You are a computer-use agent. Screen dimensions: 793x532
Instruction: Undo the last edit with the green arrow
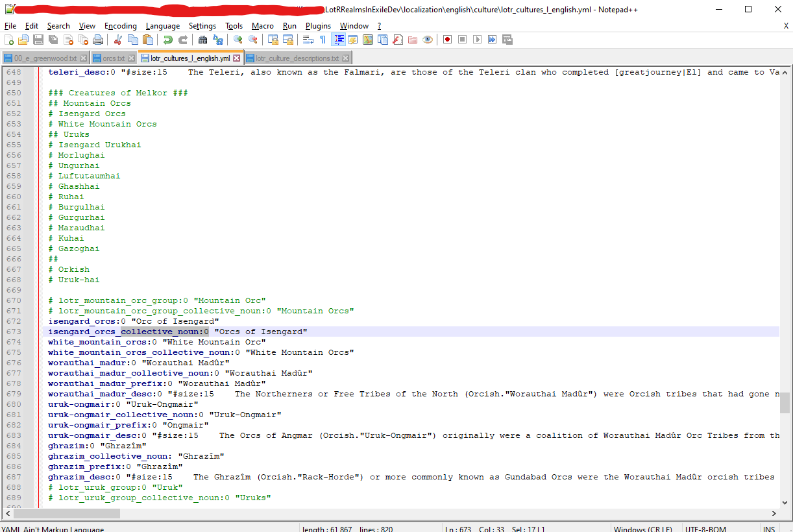167,40
